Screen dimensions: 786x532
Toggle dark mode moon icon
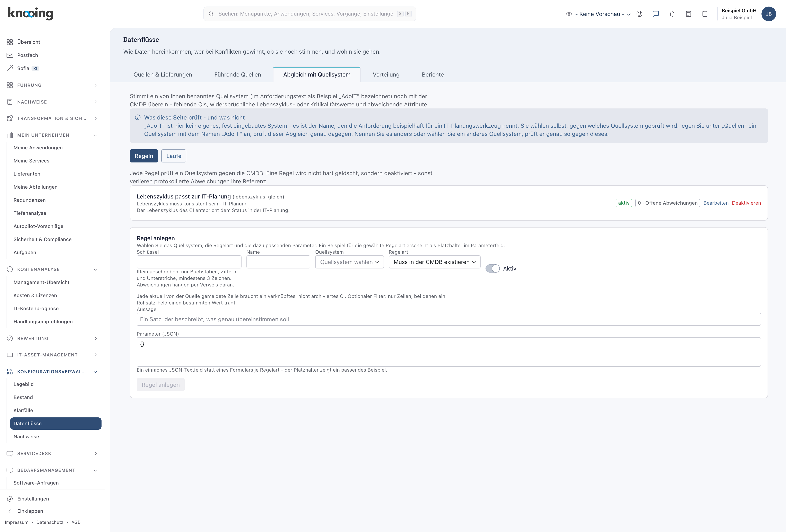coord(639,14)
